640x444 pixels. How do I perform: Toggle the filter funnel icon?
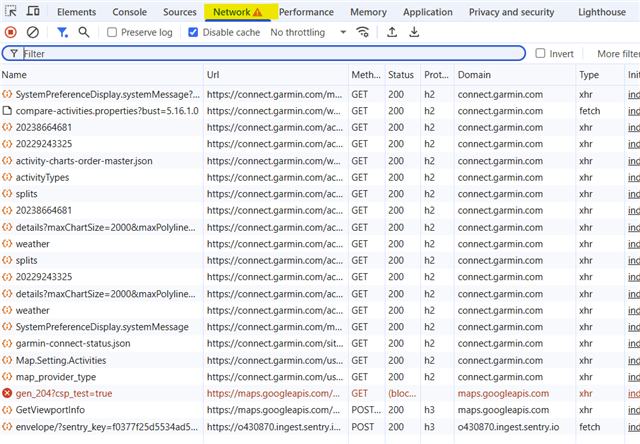(62, 32)
